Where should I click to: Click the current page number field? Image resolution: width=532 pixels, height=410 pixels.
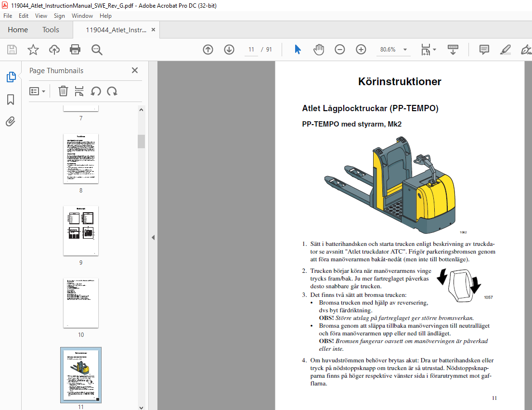(x=251, y=50)
